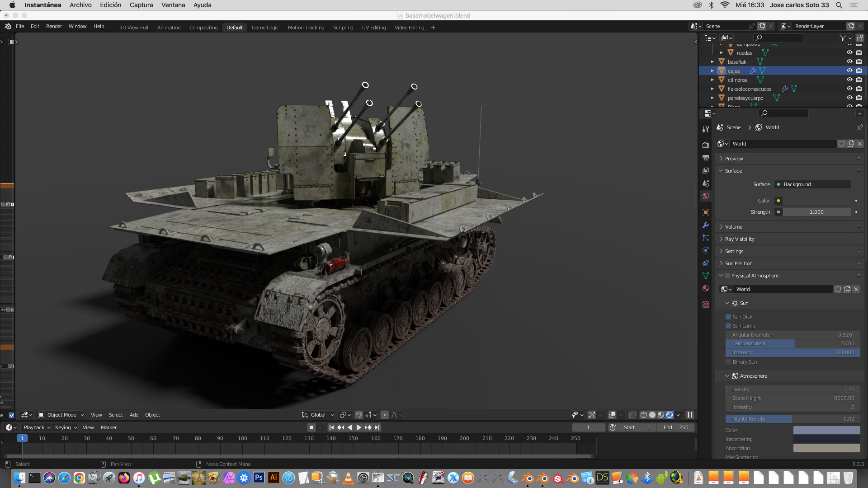Image resolution: width=868 pixels, height=488 pixels.
Task: Open the Render properties tab
Action: click(x=706, y=145)
